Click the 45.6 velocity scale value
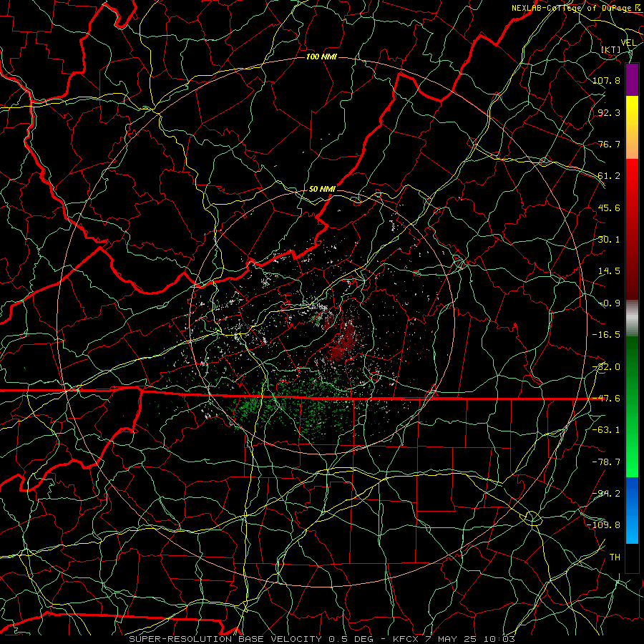Image resolution: width=644 pixels, height=644 pixels. tap(609, 208)
